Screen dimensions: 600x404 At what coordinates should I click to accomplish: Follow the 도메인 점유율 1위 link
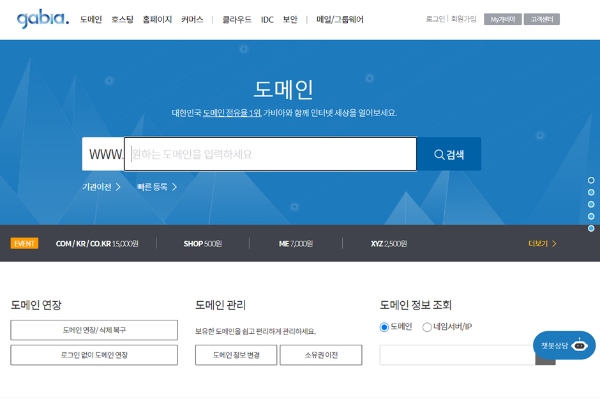[232, 113]
